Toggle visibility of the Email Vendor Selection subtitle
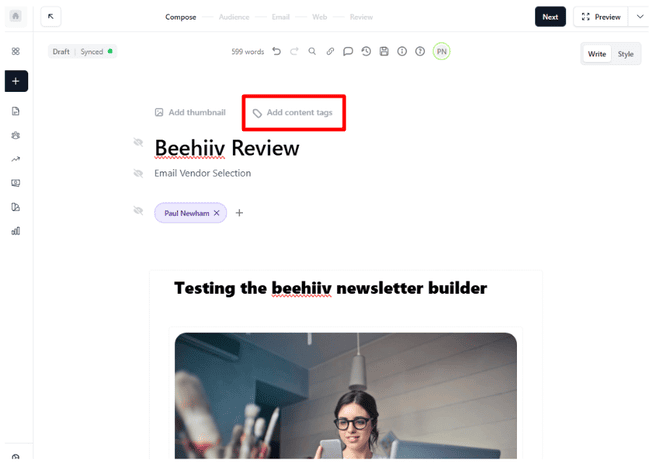 (138, 173)
